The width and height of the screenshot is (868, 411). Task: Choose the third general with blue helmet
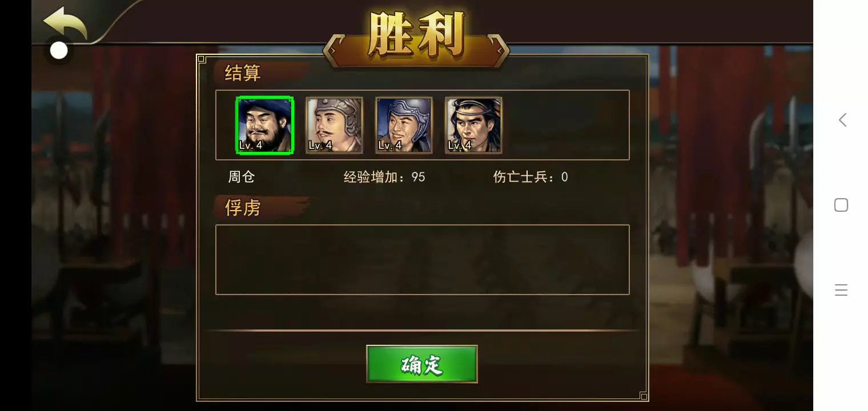tap(404, 125)
